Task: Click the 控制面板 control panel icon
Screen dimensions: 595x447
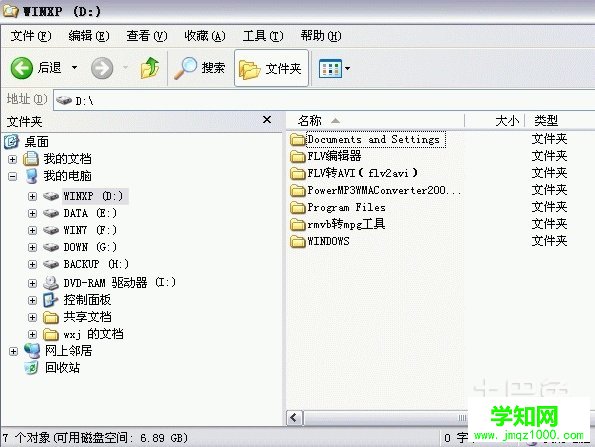Action: point(50,300)
